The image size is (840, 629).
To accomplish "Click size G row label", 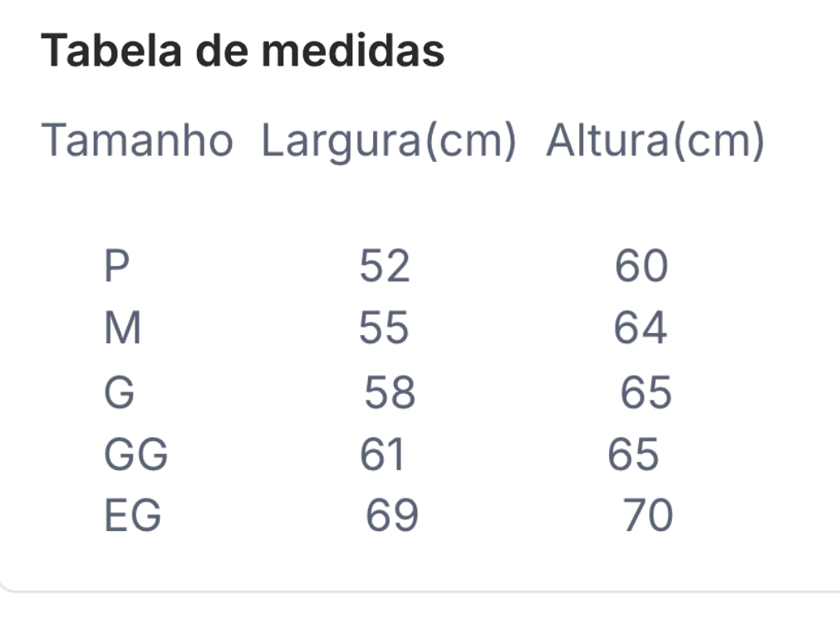I will [x=119, y=392].
